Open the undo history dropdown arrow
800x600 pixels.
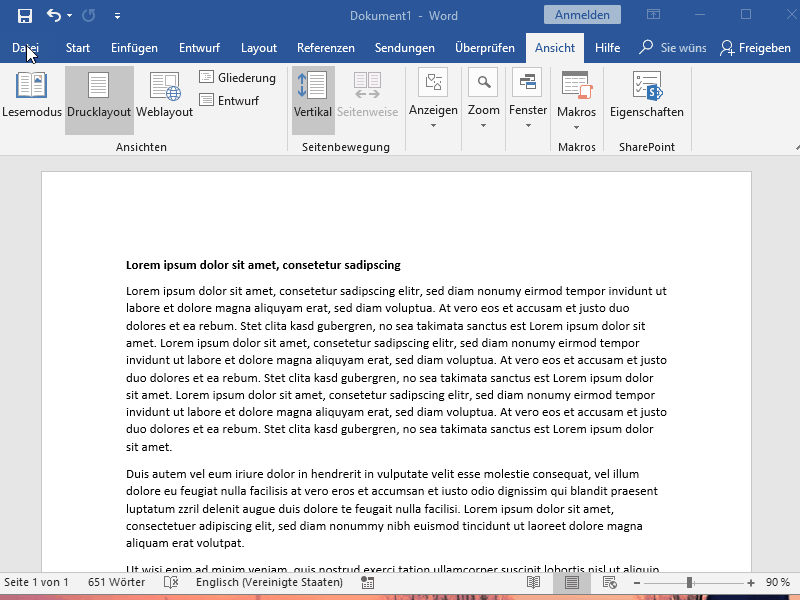click(69, 16)
